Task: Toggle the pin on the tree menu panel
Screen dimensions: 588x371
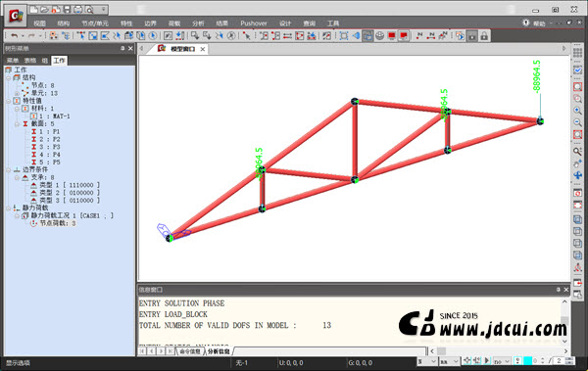Action: click(122, 48)
